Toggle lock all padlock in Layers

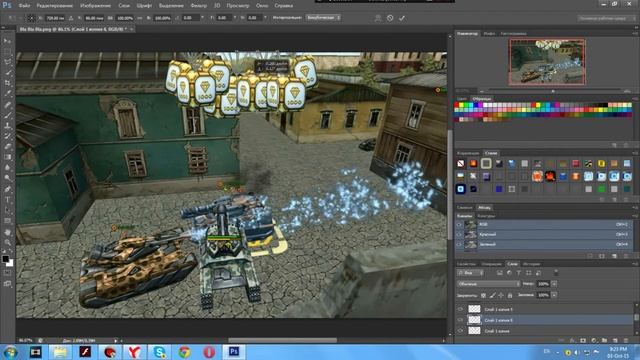(510, 295)
